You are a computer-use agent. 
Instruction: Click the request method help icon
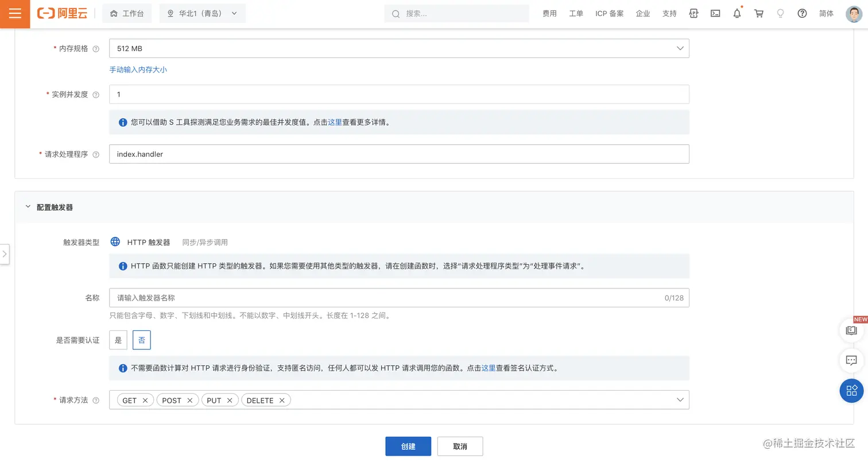click(x=96, y=401)
